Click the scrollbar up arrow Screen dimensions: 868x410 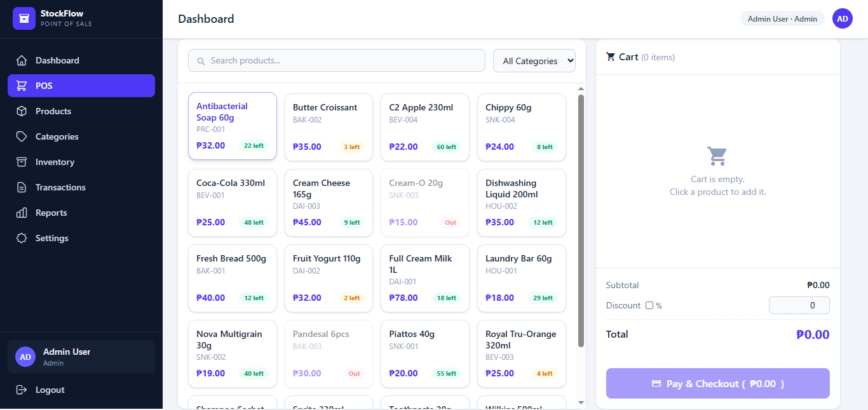581,88
